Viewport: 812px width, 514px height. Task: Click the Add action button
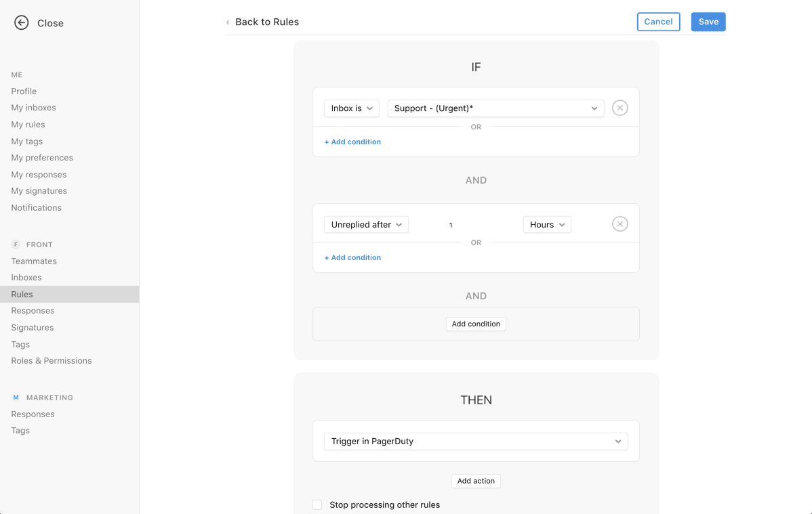[x=476, y=481]
